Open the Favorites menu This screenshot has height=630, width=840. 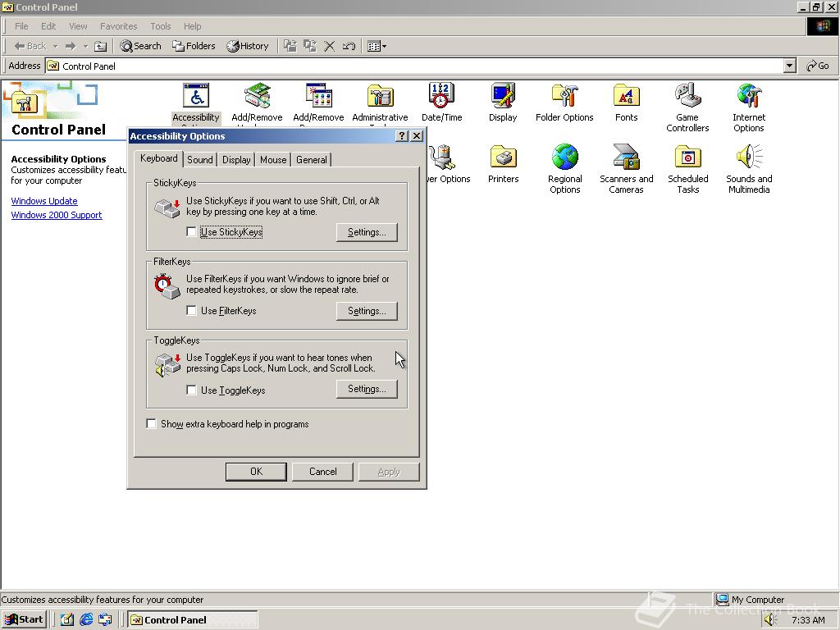(x=118, y=26)
